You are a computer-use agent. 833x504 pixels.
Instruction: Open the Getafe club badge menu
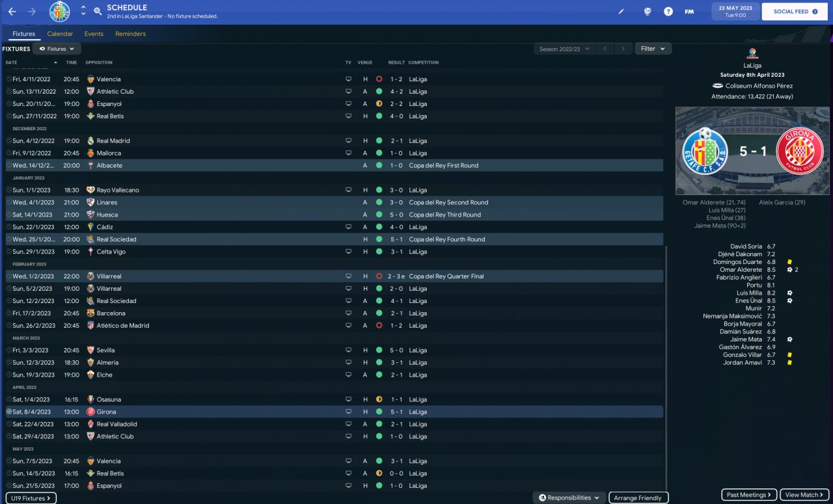(x=60, y=12)
